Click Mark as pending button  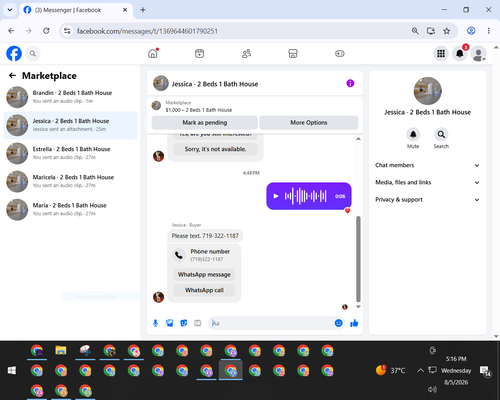(205, 123)
